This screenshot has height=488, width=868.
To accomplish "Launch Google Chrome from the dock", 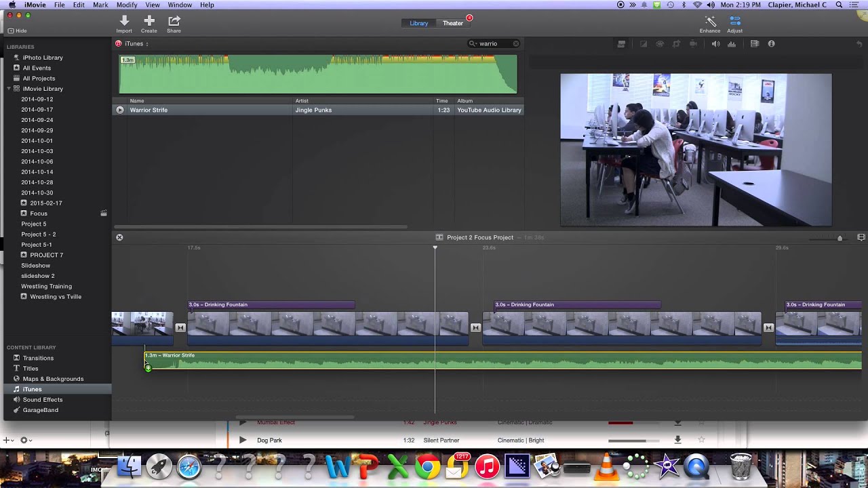I will point(427,466).
